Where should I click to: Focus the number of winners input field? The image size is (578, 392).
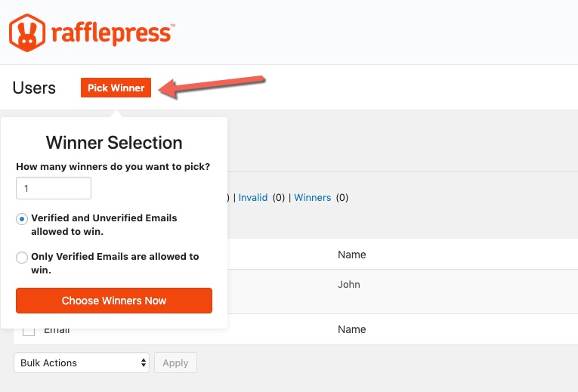click(54, 188)
